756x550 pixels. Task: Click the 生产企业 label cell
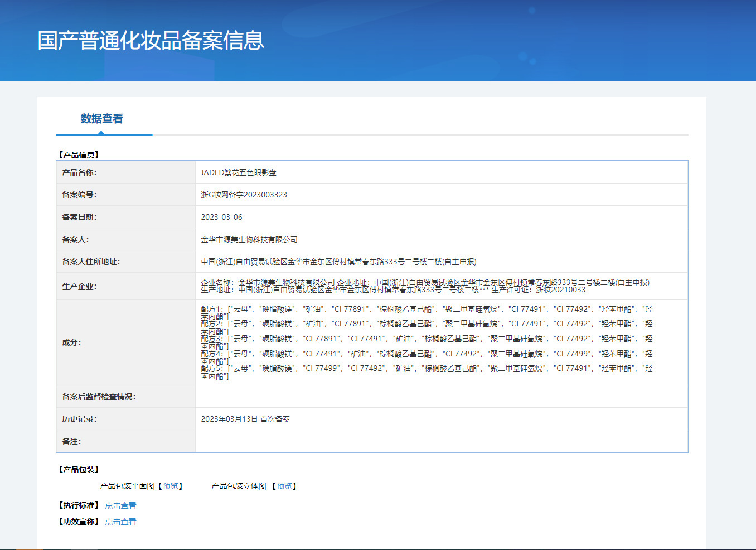pyautogui.click(x=79, y=286)
